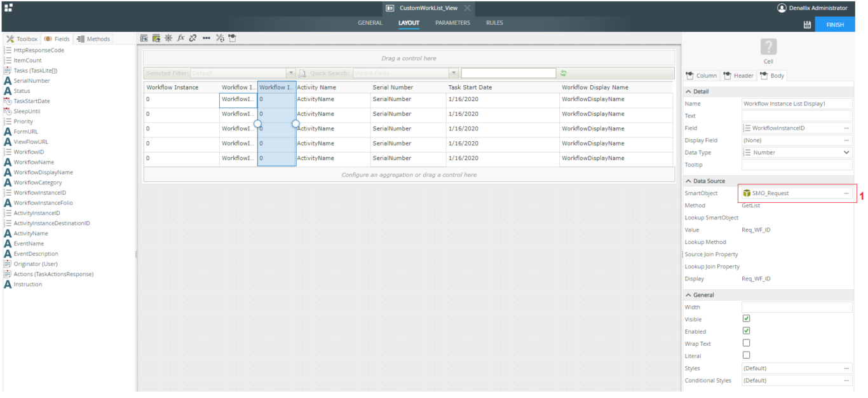This screenshot has height=398, width=868.
Task: Collapse the General properties section
Action: pyautogui.click(x=689, y=295)
